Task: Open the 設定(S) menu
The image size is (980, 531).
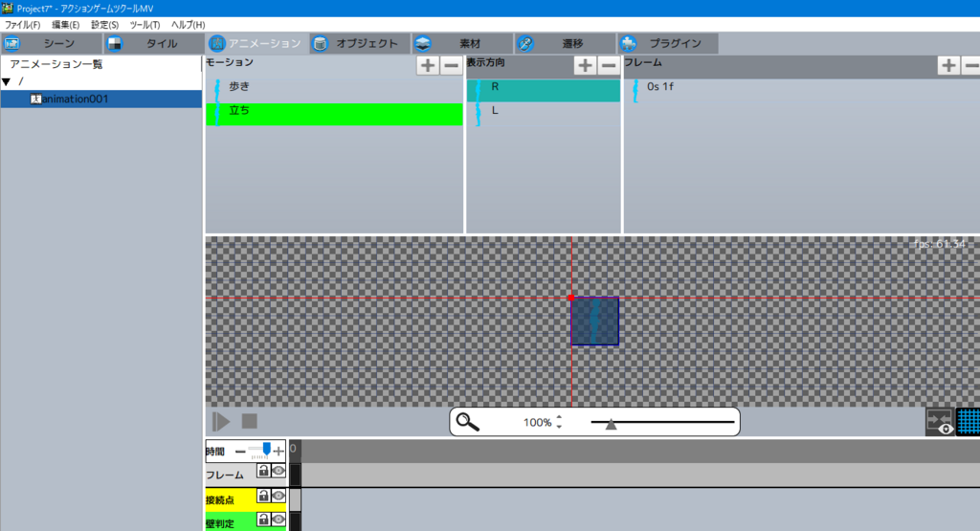Action: point(104,25)
